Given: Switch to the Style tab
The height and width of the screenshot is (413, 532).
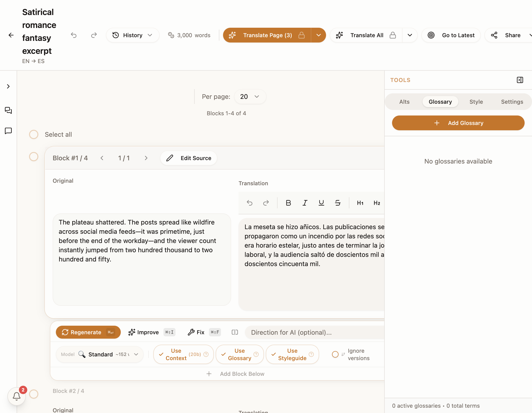Looking at the screenshot, I should [476, 102].
